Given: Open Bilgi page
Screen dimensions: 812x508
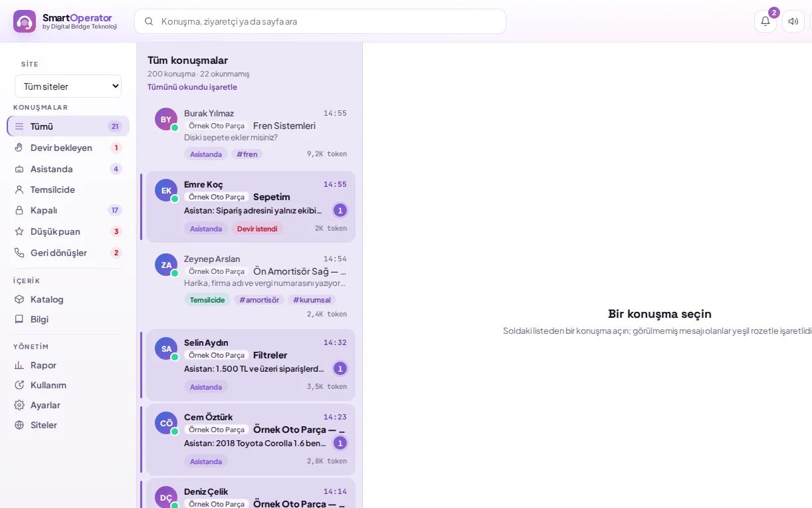Looking at the screenshot, I should tap(68, 319).
